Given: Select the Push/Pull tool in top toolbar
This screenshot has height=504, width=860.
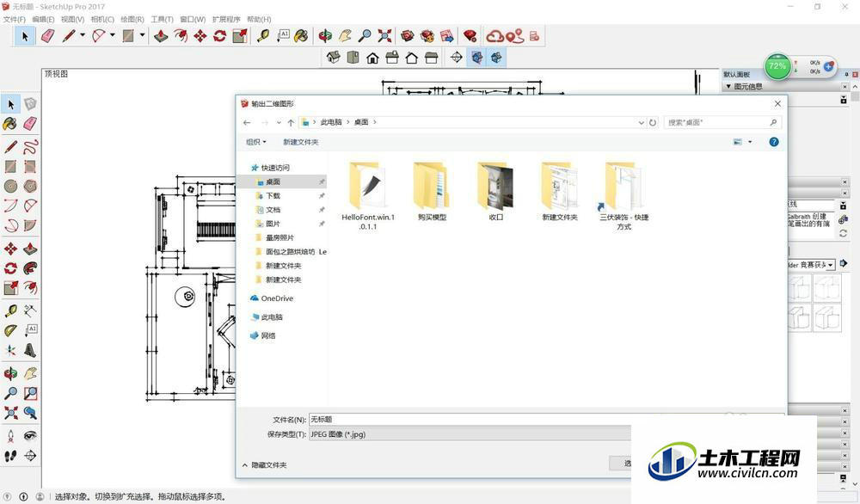Looking at the screenshot, I should [161, 36].
